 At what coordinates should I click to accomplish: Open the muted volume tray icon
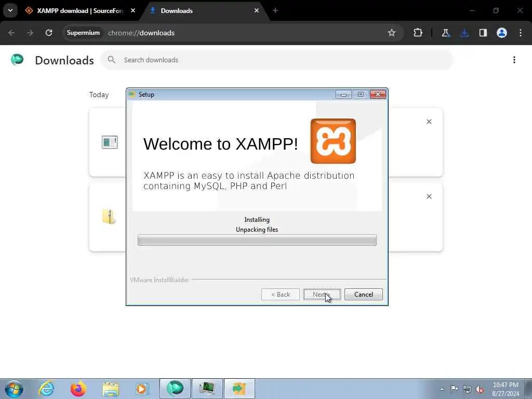[480, 389]
